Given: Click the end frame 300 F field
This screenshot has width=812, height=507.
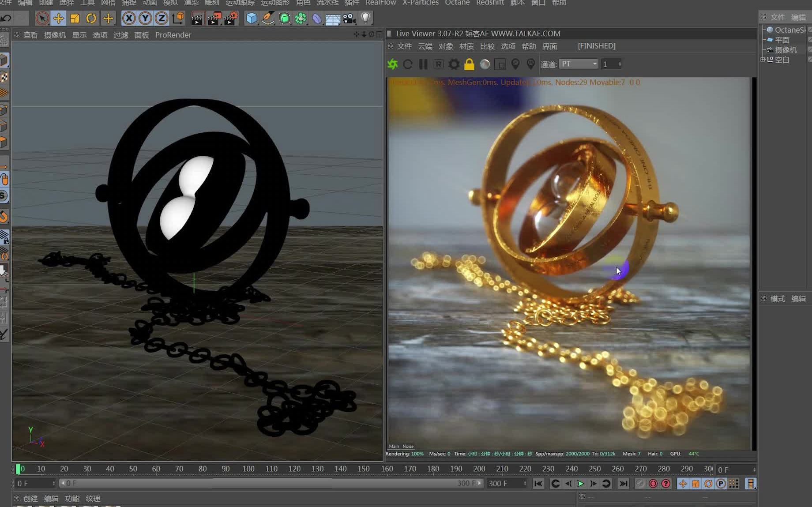Looking at the screenshot, I should pyautogui.click(x=507, y=484).
